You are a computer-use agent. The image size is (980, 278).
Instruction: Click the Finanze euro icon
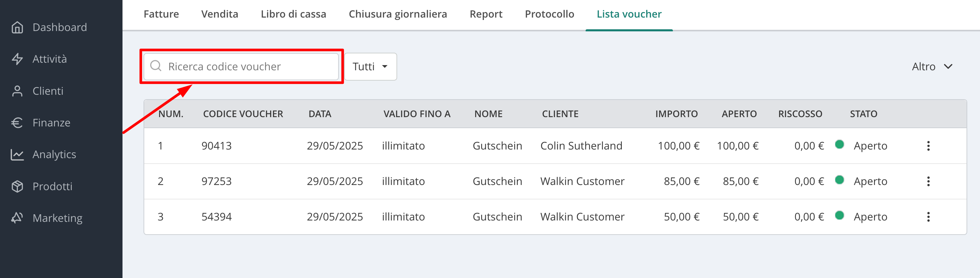17,123
